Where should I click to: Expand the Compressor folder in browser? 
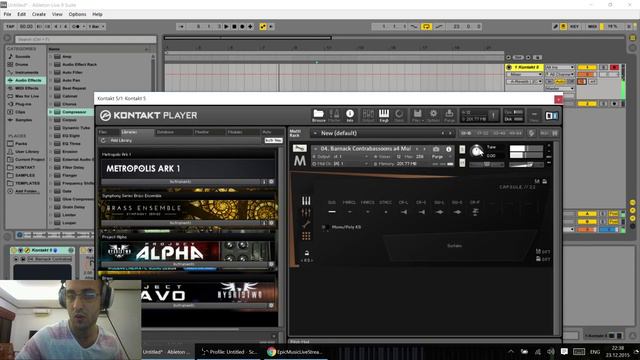tap(51, 112)
